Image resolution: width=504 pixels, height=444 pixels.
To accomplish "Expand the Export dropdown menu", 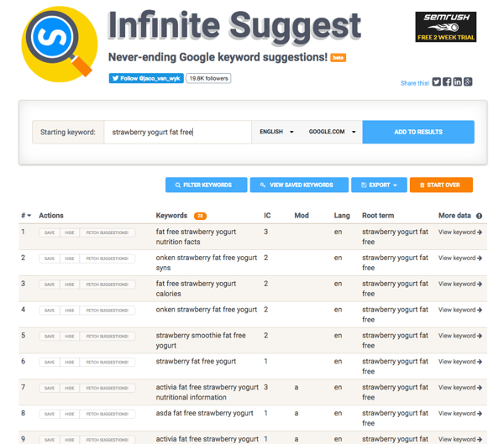I will [x=378, y=185].
